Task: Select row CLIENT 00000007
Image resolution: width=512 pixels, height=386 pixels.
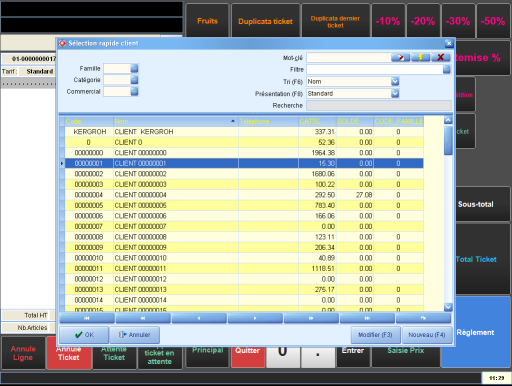Action: pos(244,227)
